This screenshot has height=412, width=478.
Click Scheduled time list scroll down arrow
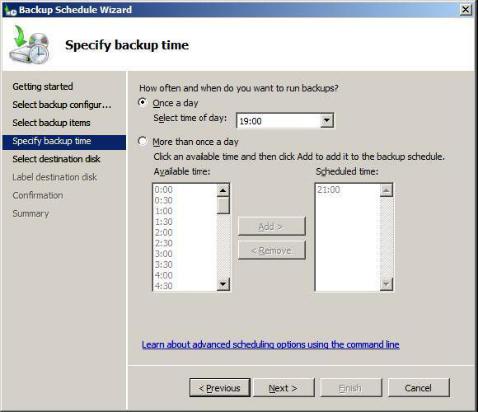click(x=386, y=284)
